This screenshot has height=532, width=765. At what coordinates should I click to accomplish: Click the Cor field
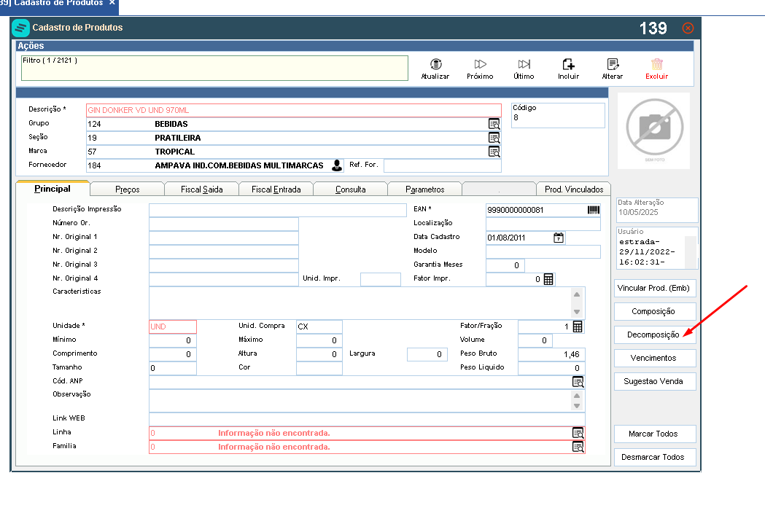(319, 368)
